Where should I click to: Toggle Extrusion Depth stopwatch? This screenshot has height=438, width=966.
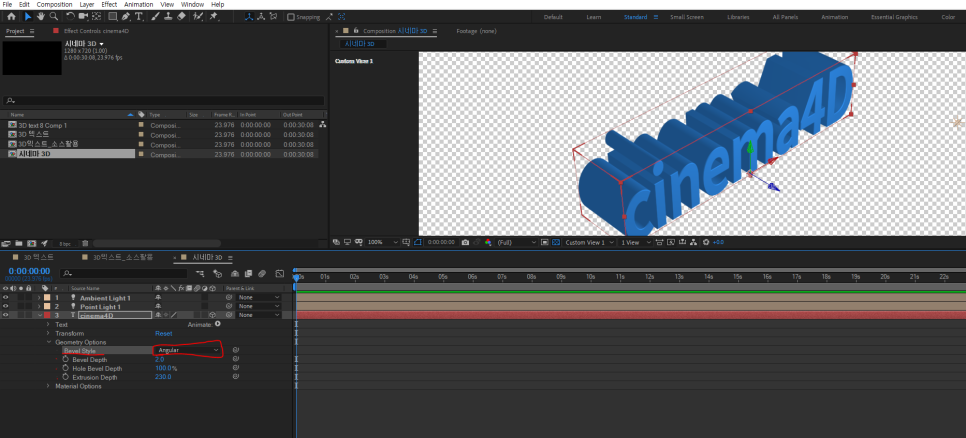coord(66,377)
